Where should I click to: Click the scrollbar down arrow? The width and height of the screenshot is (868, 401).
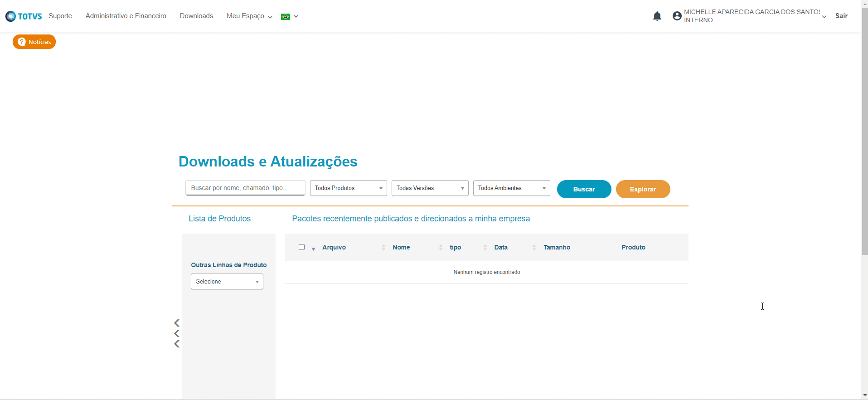click(864, 396)
